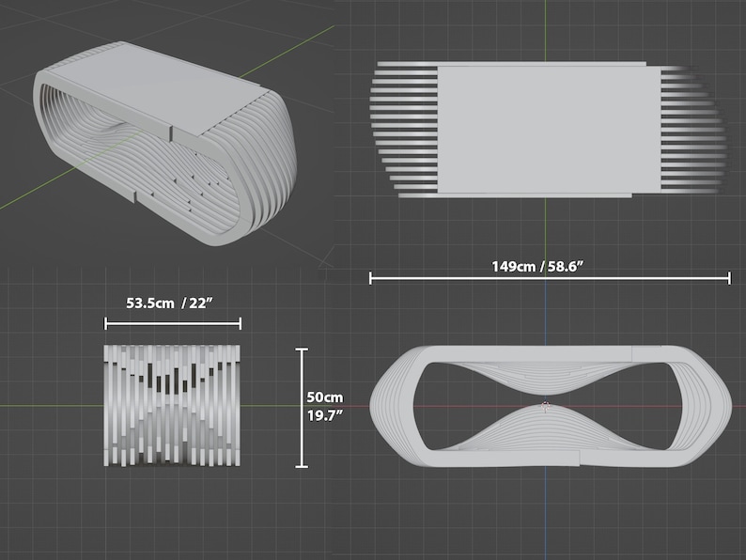Click the flat tabletop rectangle in top view
This screenshot has width=746, height=560.
pos(549,130)
